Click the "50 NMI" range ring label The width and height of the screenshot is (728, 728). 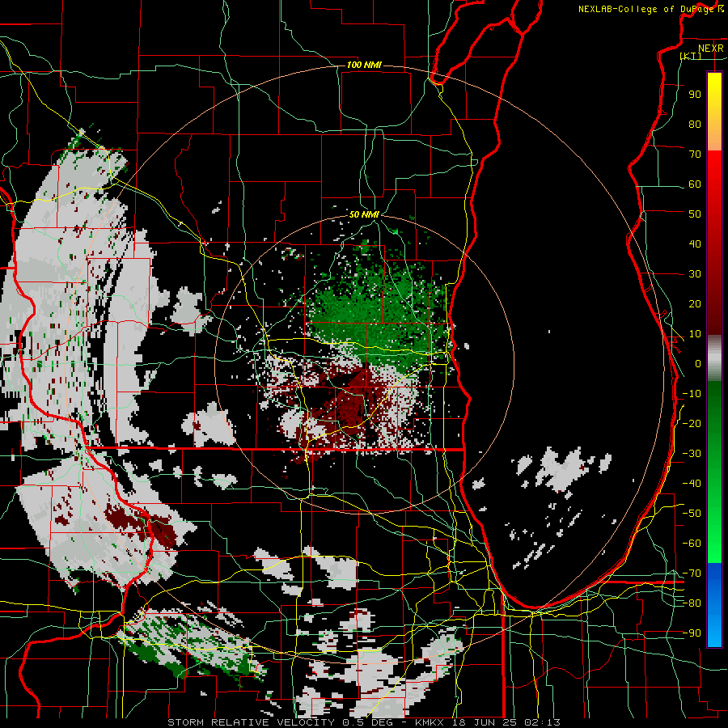(x=364, y=214)
